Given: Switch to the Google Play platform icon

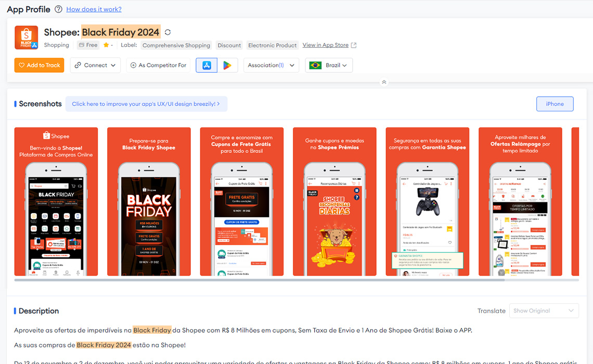Looking at the screenshot, I should coord(227,65).
